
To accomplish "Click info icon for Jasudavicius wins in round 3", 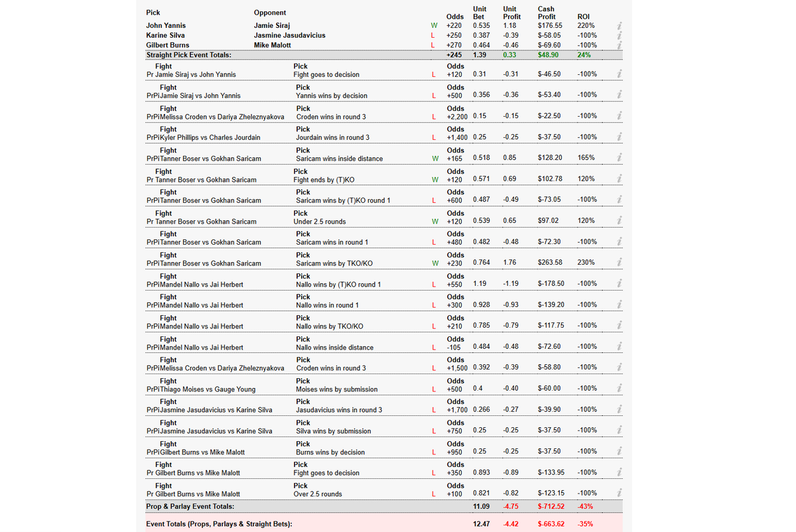I will point(618,410).
